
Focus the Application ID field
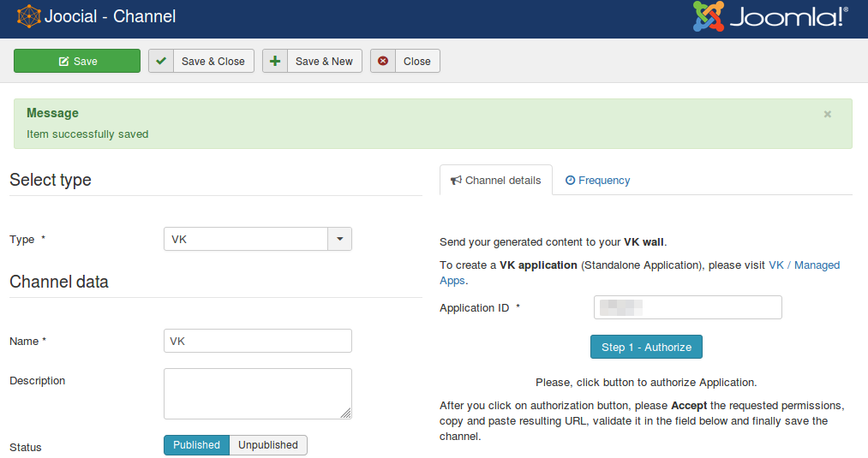point(687,307)
